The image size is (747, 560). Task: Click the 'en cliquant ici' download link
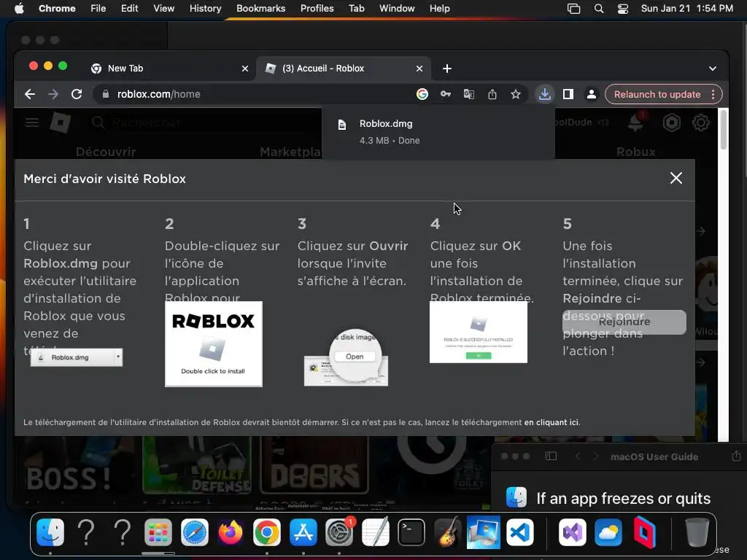point(551,422)
